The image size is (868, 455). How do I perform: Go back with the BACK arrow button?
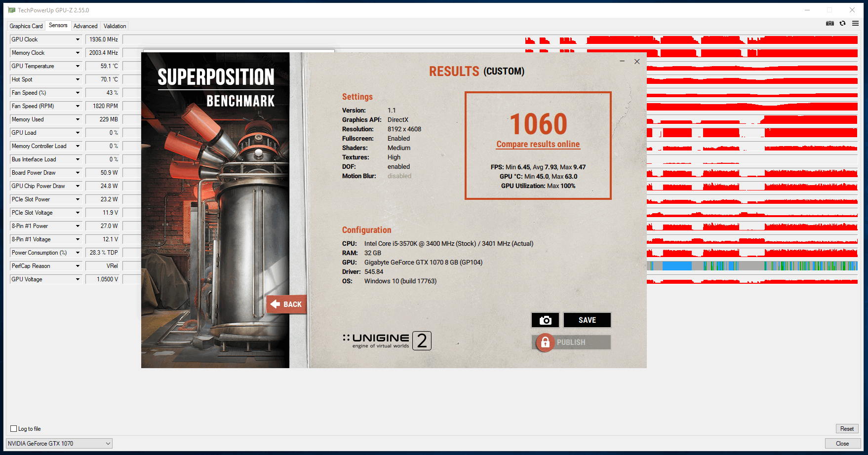pos(287,304)
